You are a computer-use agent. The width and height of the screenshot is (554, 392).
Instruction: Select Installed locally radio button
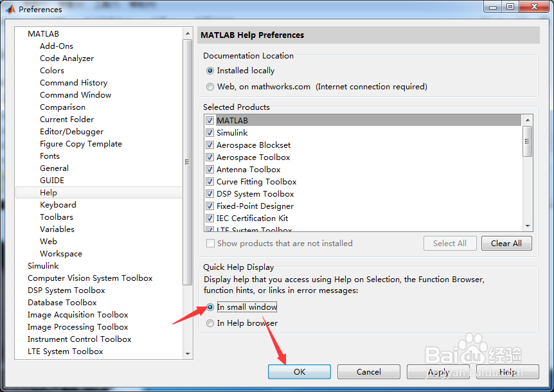[210, 71]
